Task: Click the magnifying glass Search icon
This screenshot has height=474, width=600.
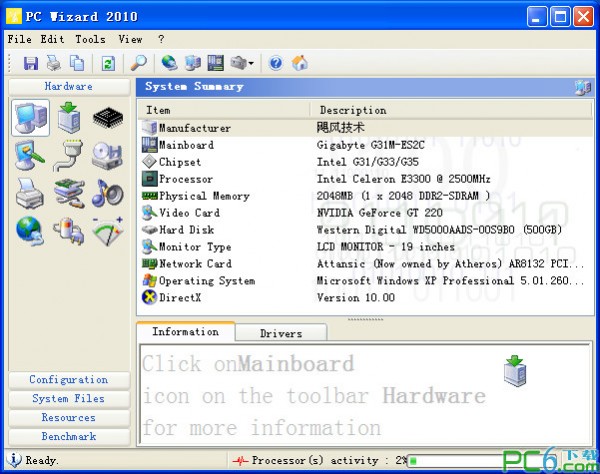Action: point(139,63)
